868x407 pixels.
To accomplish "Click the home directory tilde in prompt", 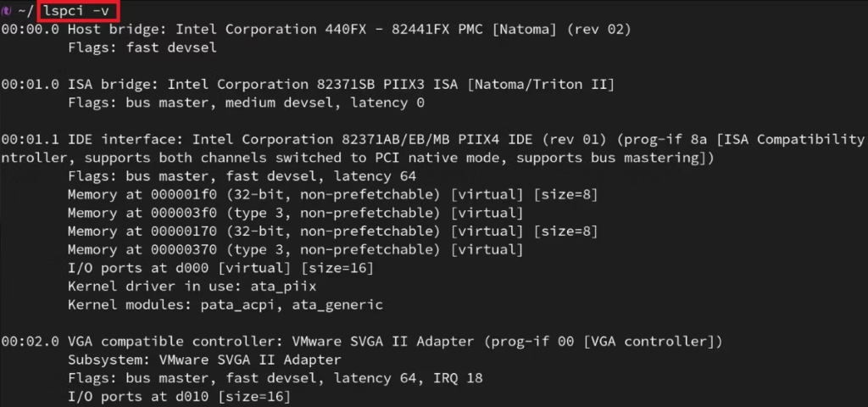I will click(21, 11).
